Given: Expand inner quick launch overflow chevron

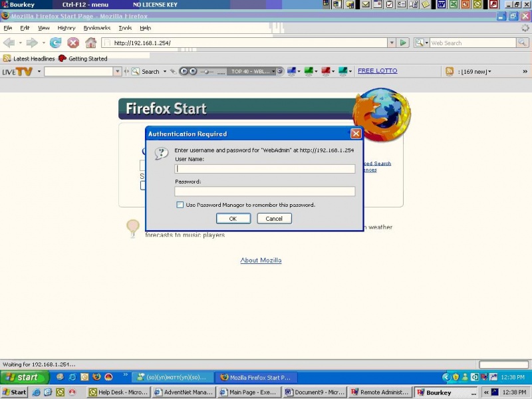Looking at the screenshot, I should pyautogui.click(x=125, y=374).
